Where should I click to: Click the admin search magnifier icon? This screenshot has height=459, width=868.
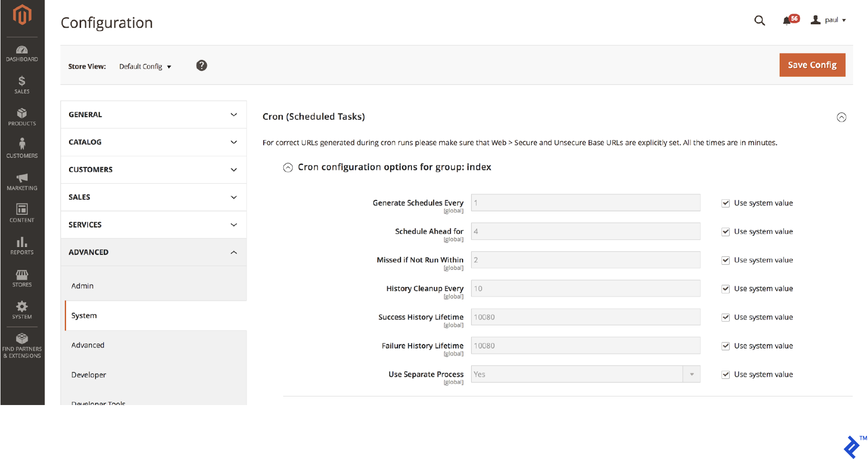coord(760,20)
